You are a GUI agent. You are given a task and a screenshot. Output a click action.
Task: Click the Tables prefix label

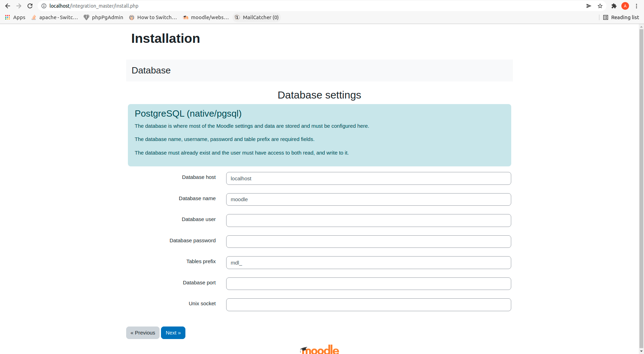coord(201,261)
